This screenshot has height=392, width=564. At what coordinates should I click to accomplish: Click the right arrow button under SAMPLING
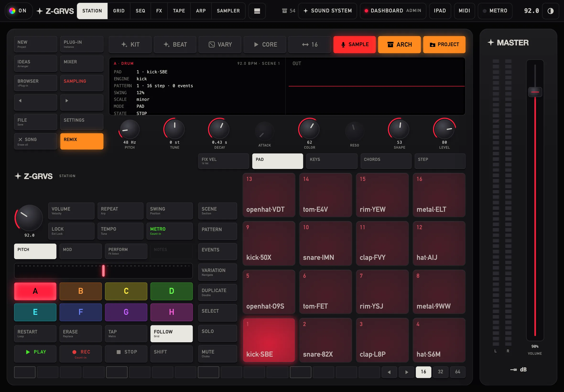click(82, 102)
